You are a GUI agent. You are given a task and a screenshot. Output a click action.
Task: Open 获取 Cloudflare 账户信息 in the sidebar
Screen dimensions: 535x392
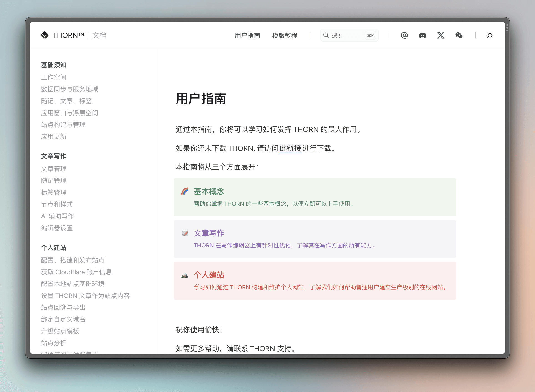pos(76,272)
